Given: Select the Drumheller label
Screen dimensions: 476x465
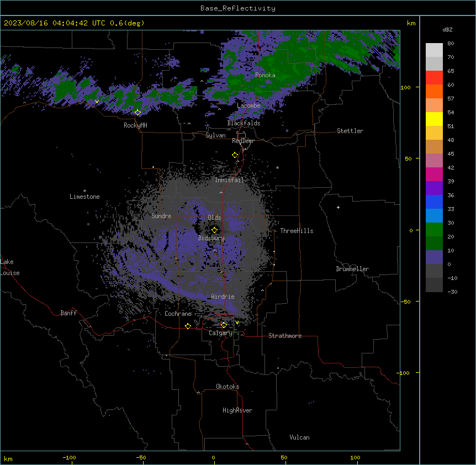Looking at the screenshot, I should [352, 269].
